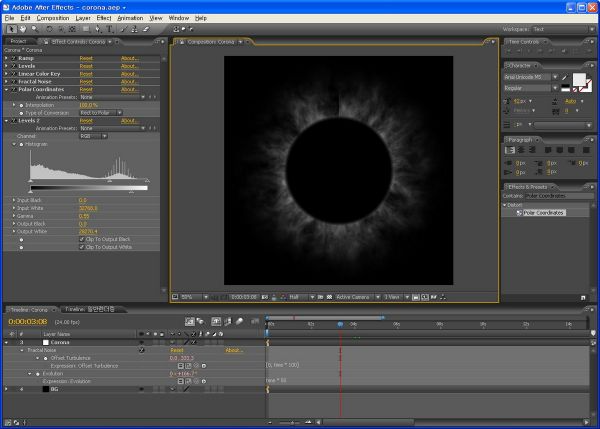The width and height of the screenshot is (600, 429).
Task: Select left align text in the Paragraph panel
Action: (510, 150)
